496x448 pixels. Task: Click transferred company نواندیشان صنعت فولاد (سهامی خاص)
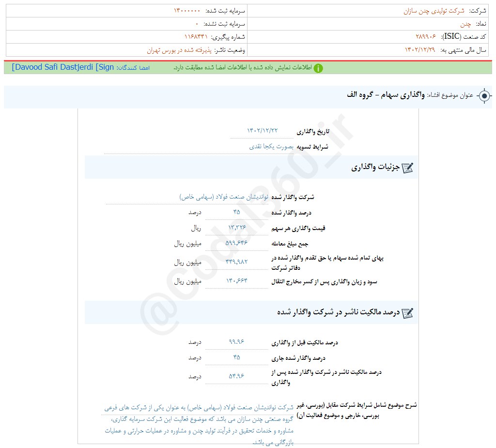pyautogui.click(x=224, y=197)
